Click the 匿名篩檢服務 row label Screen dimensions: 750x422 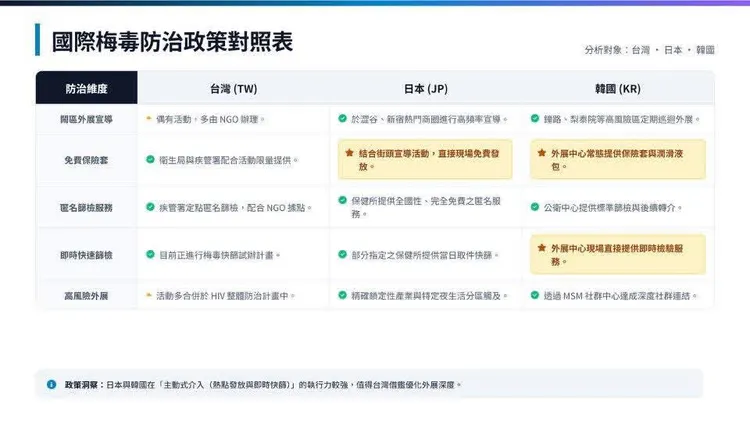86,208
